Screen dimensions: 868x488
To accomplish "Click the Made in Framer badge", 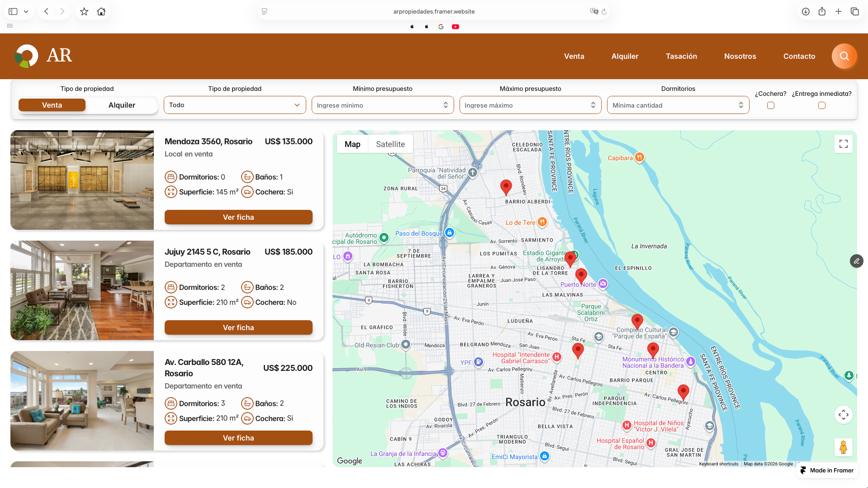I will pyautogui.click(x=827, y=470).
